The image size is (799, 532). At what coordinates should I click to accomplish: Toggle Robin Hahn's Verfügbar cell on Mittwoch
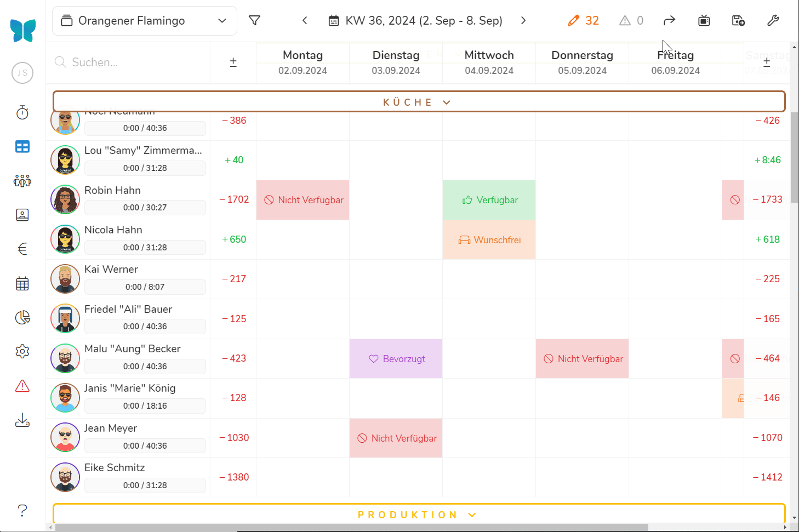coord(489,200)
